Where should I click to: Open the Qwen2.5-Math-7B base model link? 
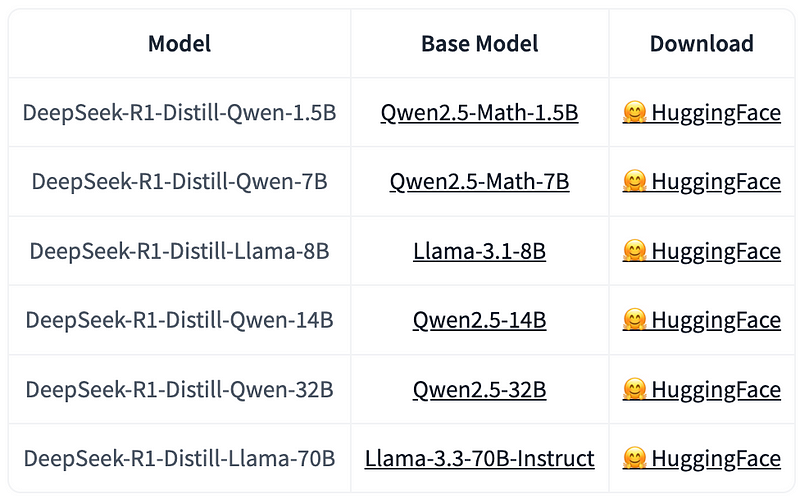(x=479, y=182)
